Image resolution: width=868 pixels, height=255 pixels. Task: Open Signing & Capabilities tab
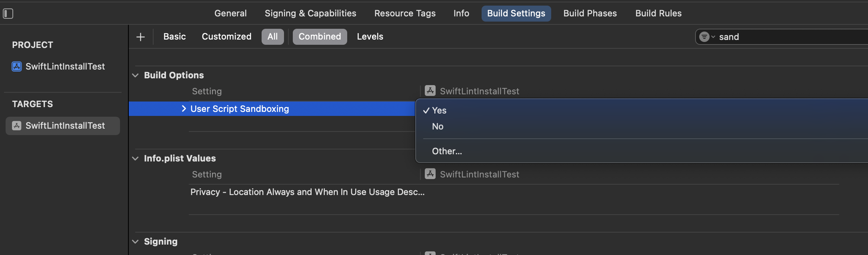pyautogui.click(x=310, y=14)
